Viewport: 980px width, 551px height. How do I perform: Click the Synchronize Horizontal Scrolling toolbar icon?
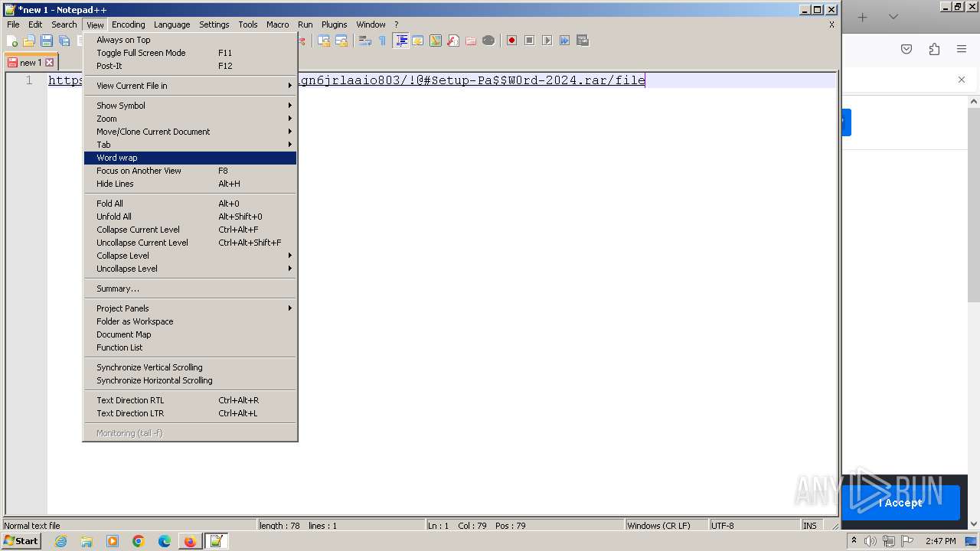[x=341, y=41]
